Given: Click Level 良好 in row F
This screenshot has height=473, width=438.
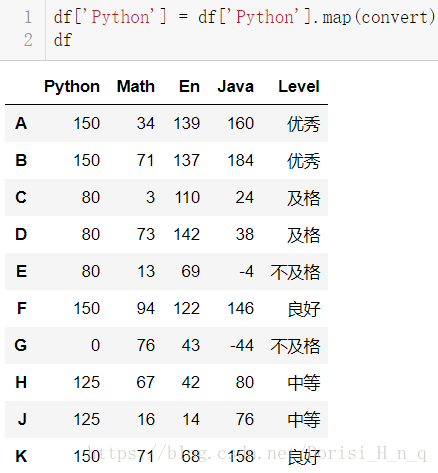Looking at the screenshot, I should pos(304,309).
